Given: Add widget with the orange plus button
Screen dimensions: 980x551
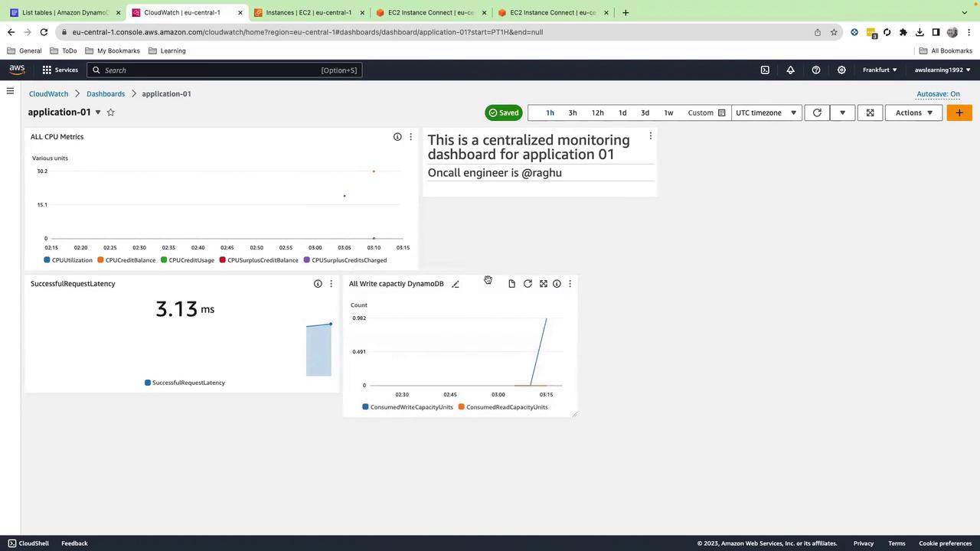Looking at the screenshot, I should pyautogui.click(x=959, y=112).
